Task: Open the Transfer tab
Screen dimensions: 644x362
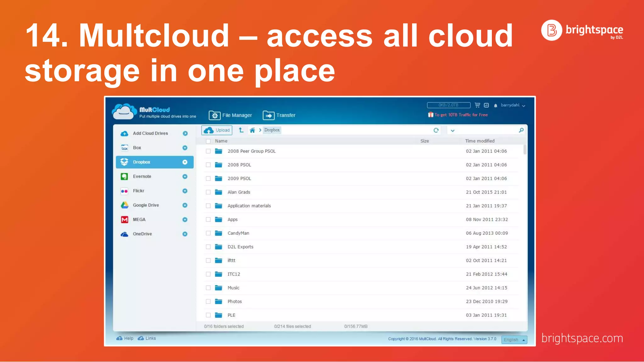Action: coord(279,115)
